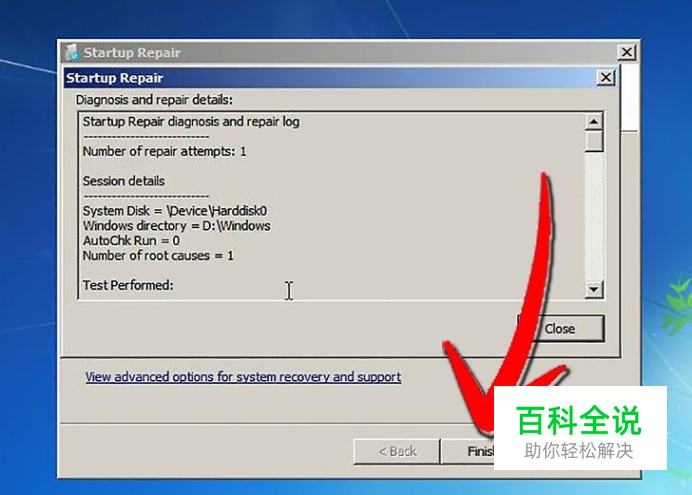This screenshot has height=495, width=692.
Task: Click 'Number of repair attempts: 1' line
Action: point(165,151)
